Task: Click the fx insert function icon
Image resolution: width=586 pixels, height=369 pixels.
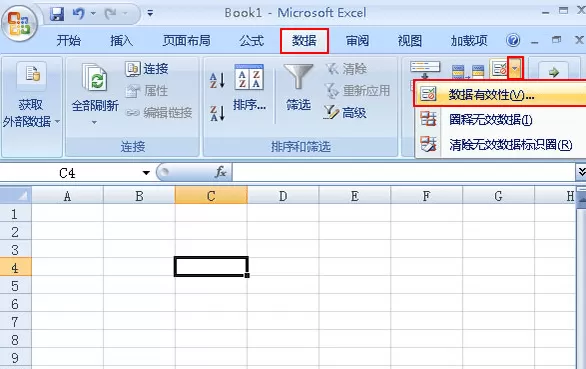Action: [x=220, y=172]
